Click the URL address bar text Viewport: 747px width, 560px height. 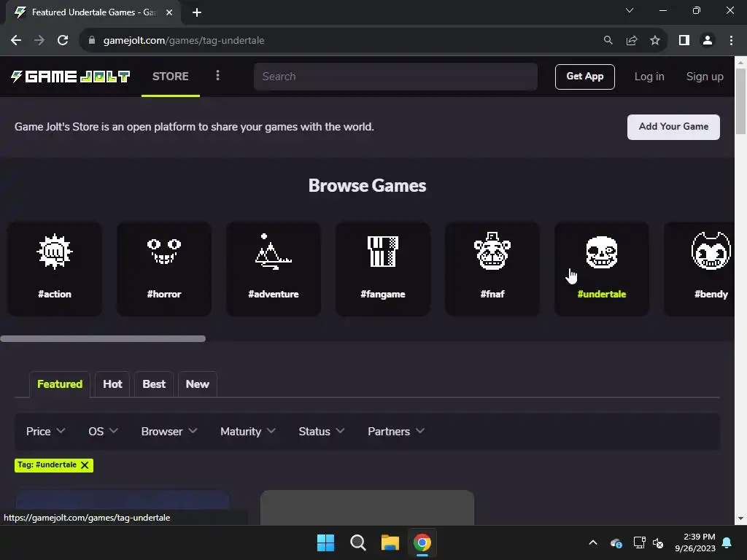click(x=184, y=41)
